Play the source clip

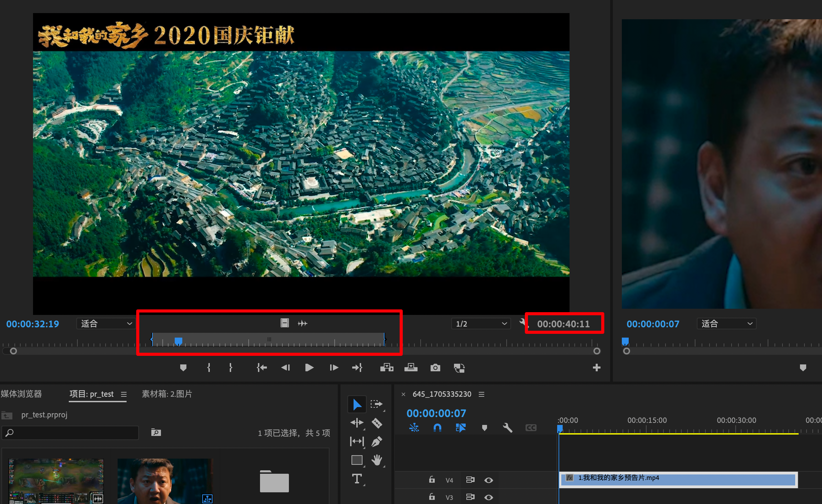pyautogui.click(x=309, y=368)
